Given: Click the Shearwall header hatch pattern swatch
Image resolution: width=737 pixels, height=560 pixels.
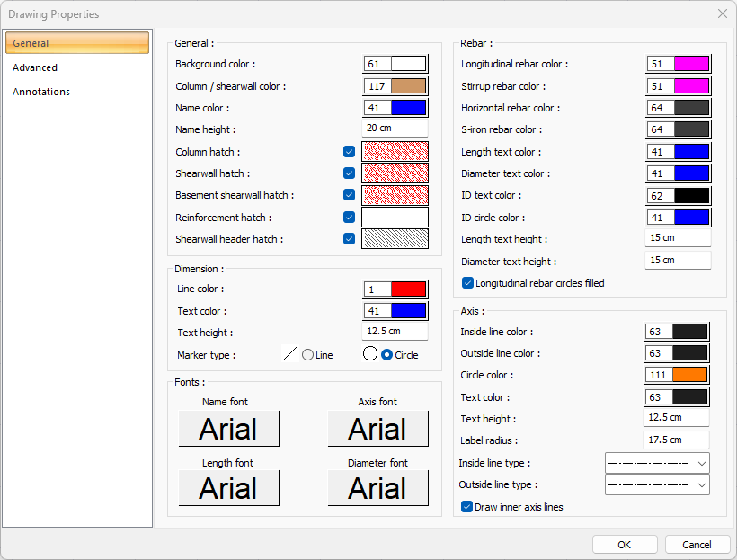Looking at the screenshot, I should [395, 239].
